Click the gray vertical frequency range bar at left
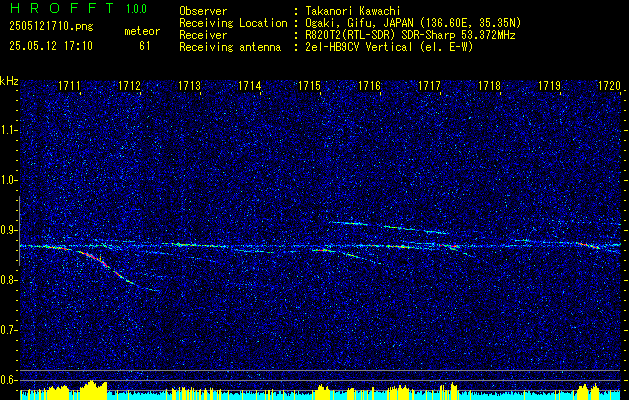 click(19, 231)
